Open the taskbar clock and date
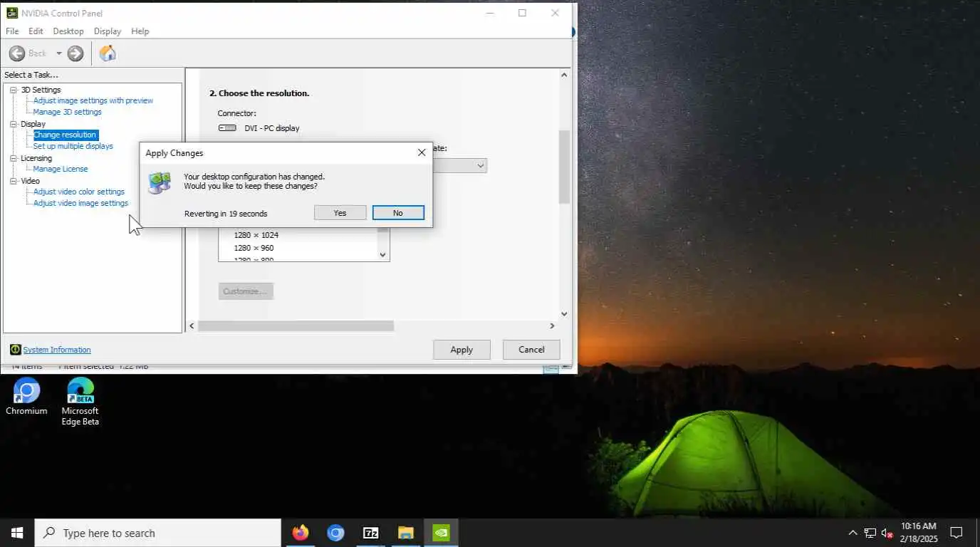The height and width of the screenshot is (547, 980). tap(919, 533)
